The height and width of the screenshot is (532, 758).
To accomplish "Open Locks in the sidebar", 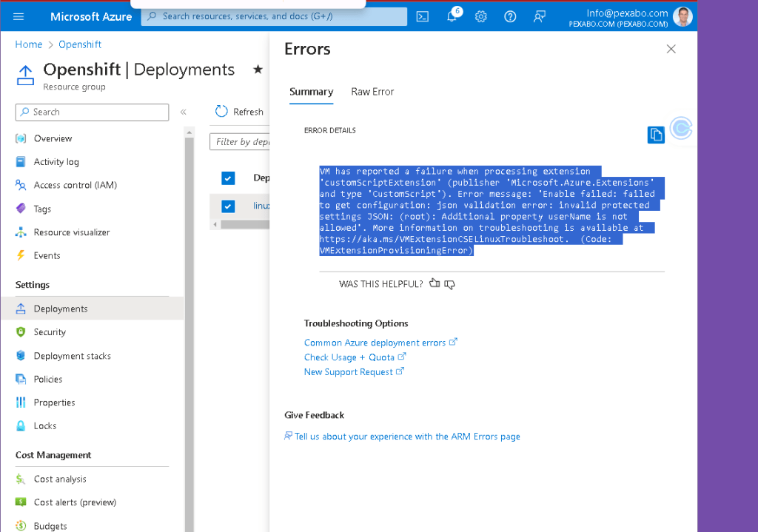I will click(x=45, y=425).
